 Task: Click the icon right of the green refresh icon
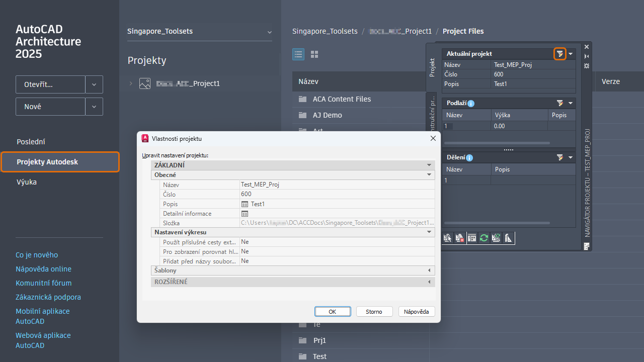point(496,238)
